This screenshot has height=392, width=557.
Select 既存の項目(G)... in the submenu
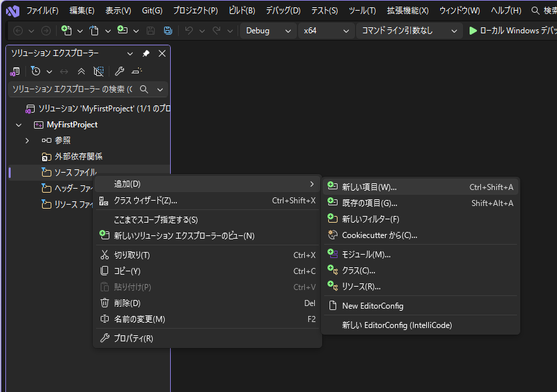coord(421,203)
